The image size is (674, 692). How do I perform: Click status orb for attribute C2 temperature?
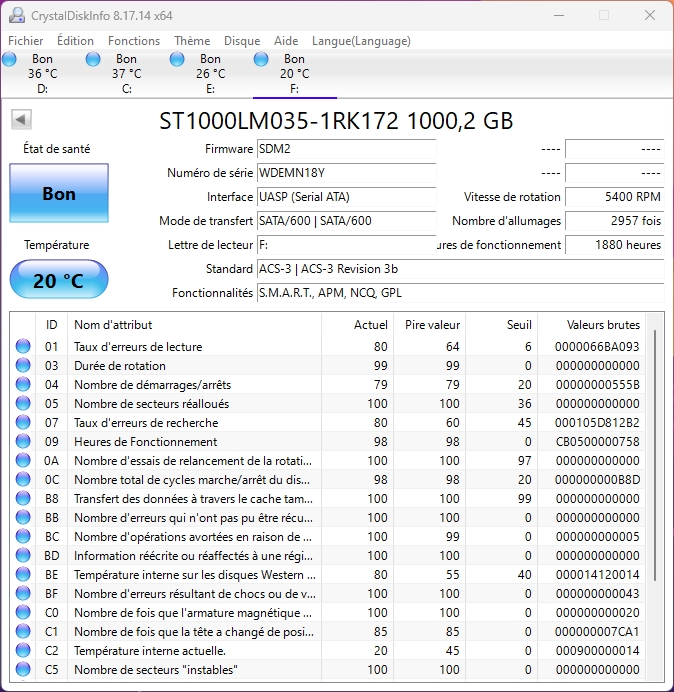(x=23, y=650)
